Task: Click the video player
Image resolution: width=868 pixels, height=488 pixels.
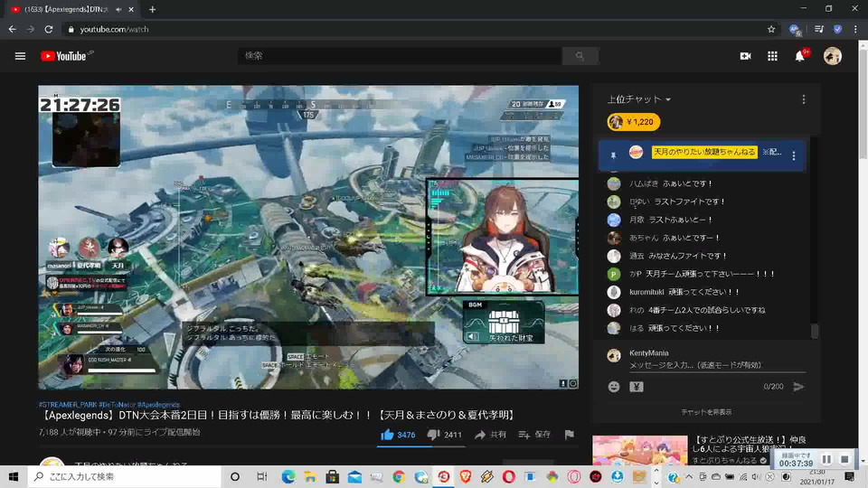Action: click(308, 237)
